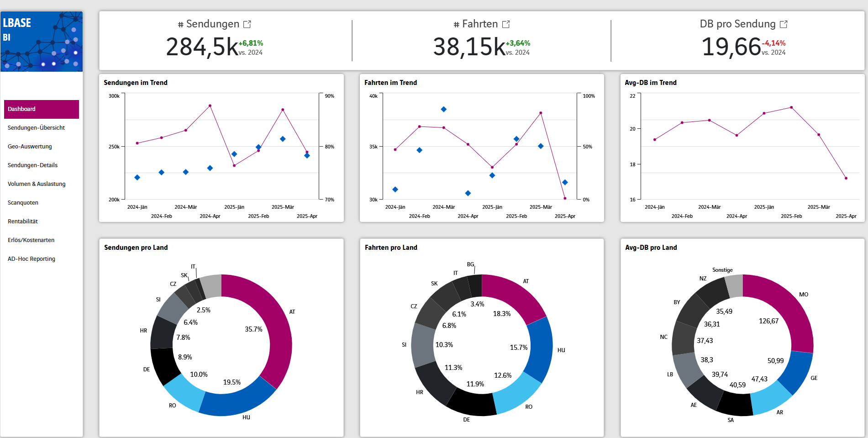Viewport: 868px width, 438px height.
Task: Click 2025-Mär line point in Sendungen im Trend
Action: pyautogui.click(x=283, y=110)
